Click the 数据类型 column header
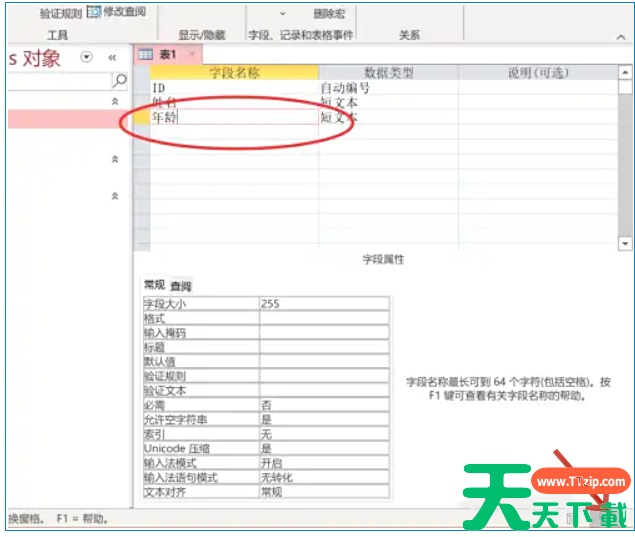Screen dimensions: 635x537 pyautogui.click(x=388, y=72)
